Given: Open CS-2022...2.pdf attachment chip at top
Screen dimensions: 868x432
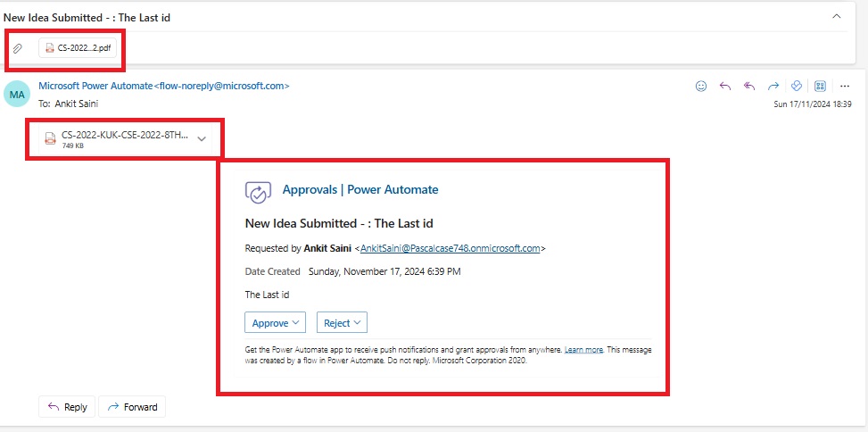Looking at the screenshot, I should pos(78,48).
